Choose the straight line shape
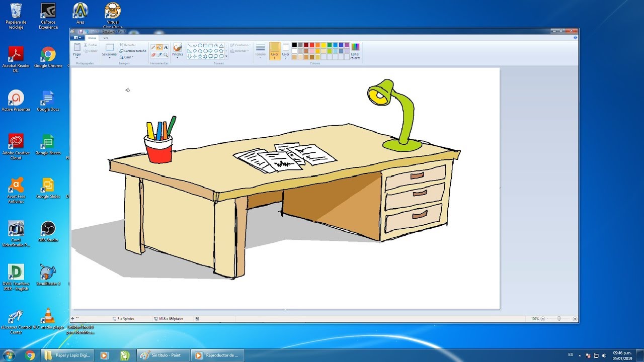The width and height of the screenshot is (644, 362). (x=190, y=45)
